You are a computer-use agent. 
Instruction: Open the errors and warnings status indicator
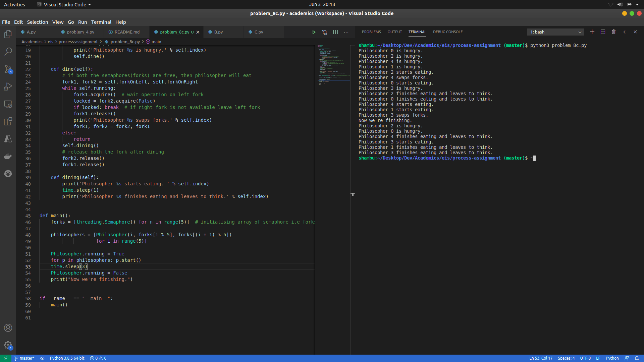(98, 358)
